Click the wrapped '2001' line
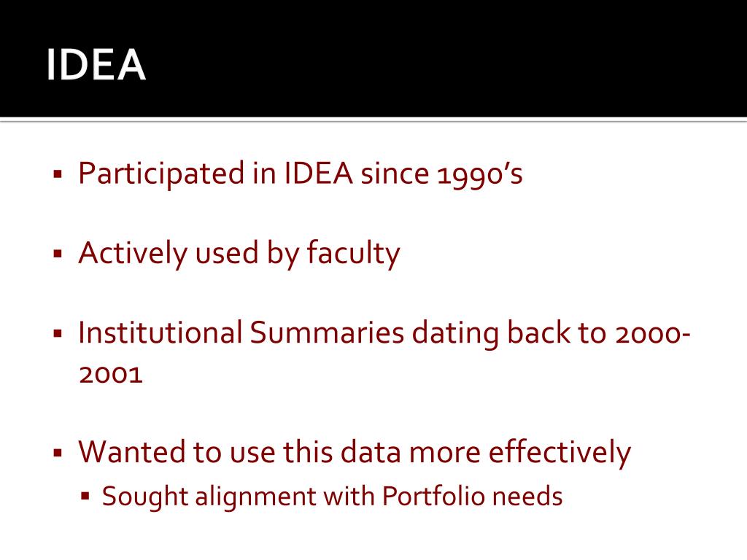The image size is (747, 560). click(111, 375)
